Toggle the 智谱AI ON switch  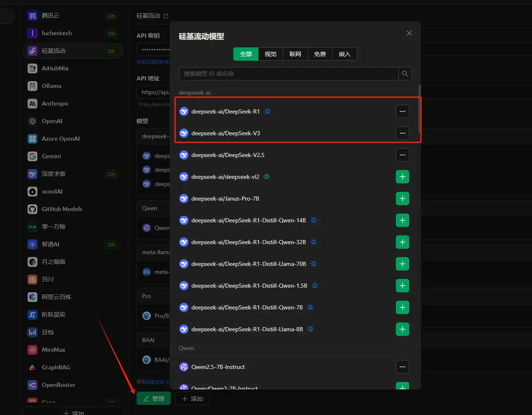pos(111,244)
